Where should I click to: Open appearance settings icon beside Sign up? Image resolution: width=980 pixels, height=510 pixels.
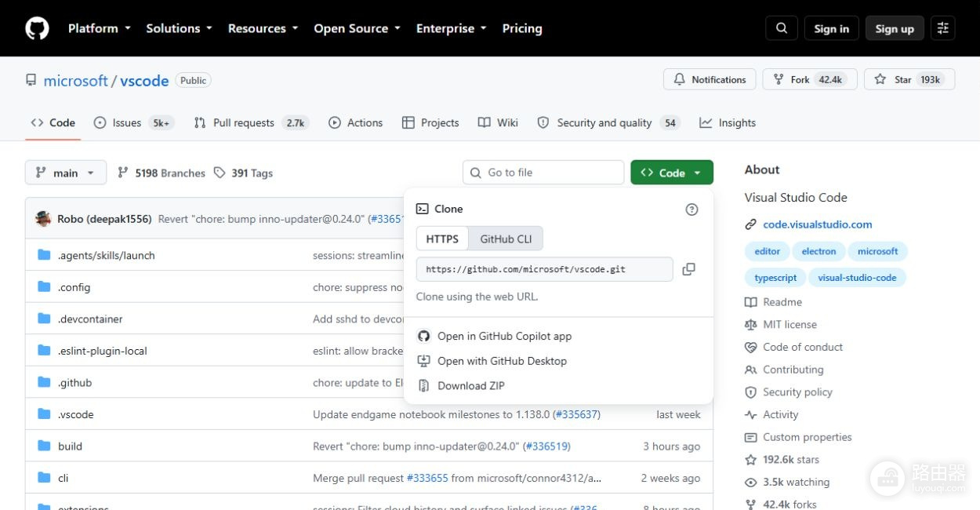tap(943, 28)
